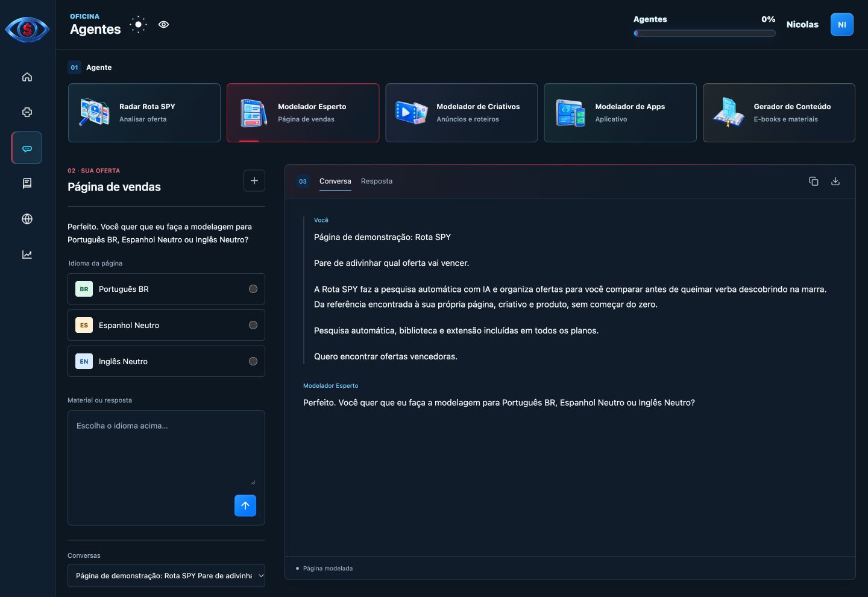Click the 0% progress value
Viewport: 868px width, 597px height.
(769, 19)
